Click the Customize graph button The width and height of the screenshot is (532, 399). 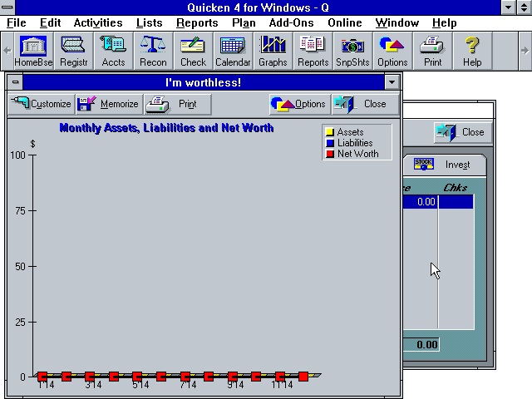[41, 104]
